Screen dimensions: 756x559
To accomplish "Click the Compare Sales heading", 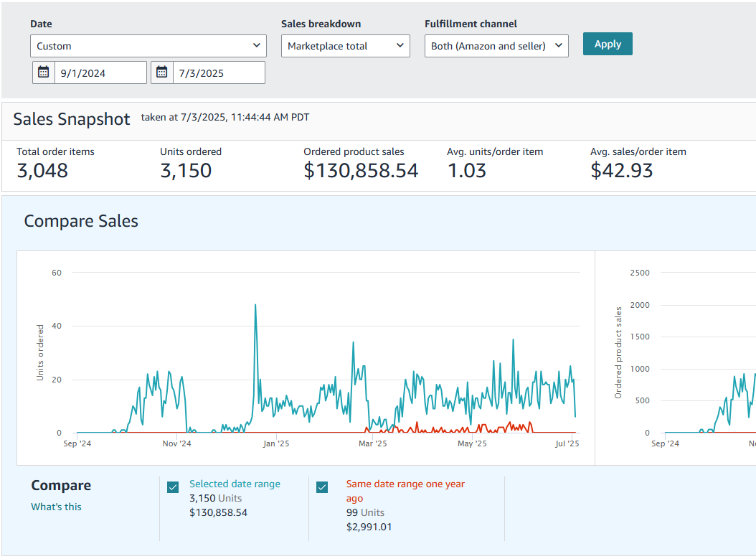I will (x=80, y=221).
